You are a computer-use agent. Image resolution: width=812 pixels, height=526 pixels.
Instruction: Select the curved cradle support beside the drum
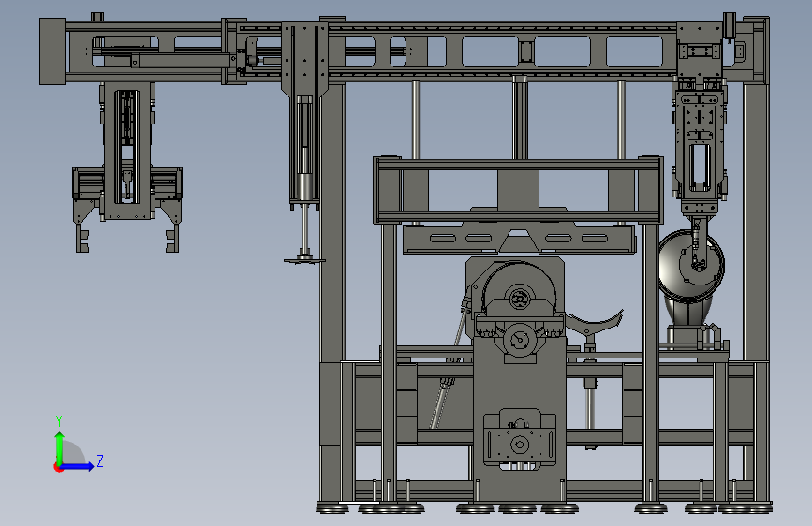click(595, 322)
